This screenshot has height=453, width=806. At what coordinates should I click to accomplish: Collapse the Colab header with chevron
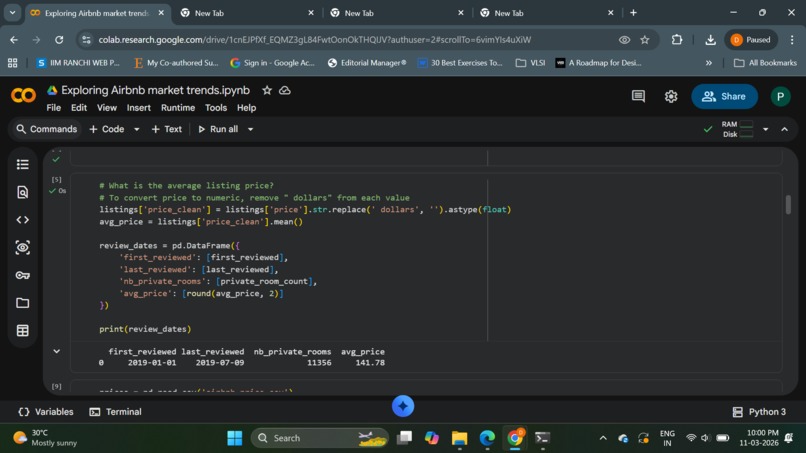[x=784, y=130]
